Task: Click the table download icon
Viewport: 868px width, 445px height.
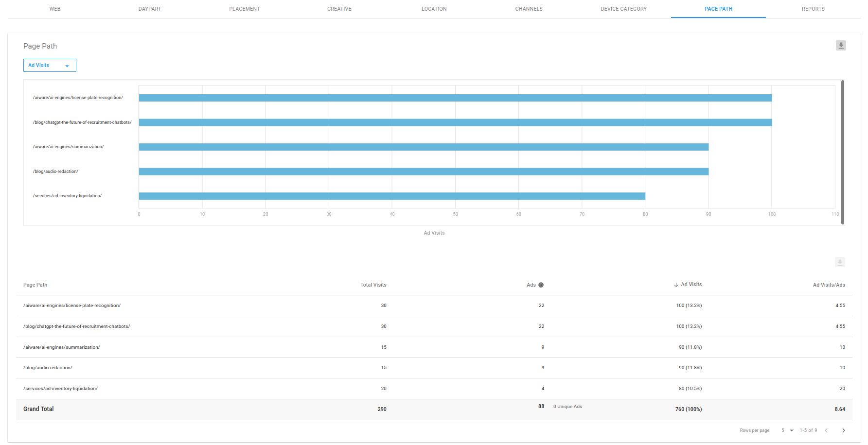Action: [x=840, y=262]
